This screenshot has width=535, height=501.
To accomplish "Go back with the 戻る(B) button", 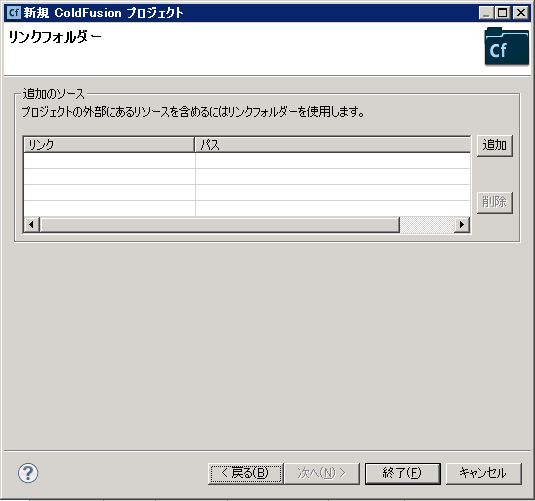I will (x=245, y=473).
